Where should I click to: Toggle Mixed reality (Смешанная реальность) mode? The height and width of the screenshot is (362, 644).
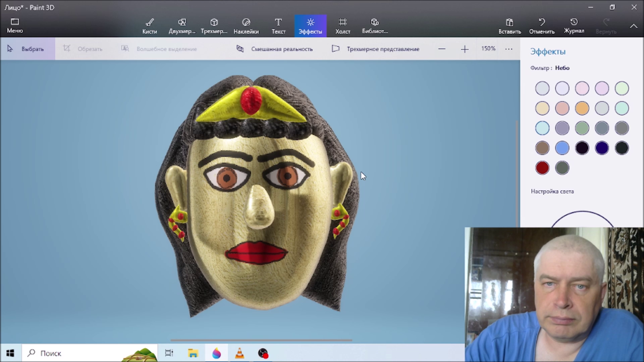pos(275,49)
